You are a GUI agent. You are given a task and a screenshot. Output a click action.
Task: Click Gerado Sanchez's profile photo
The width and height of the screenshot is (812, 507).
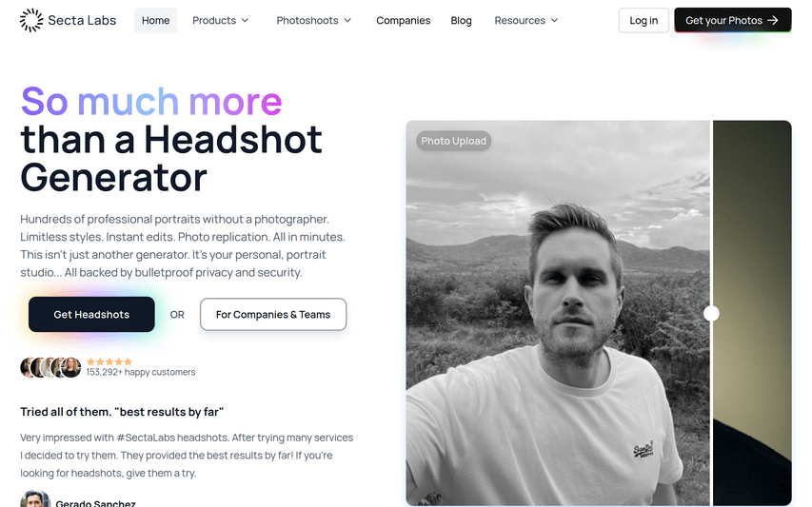(x=34, y=499)
